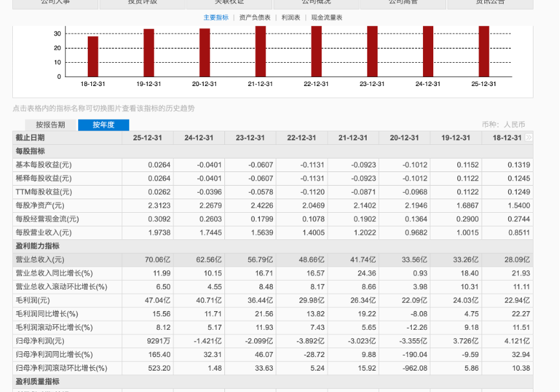Viewport: 560px width, 392px height.
Task: Click the 25-12-31 column header
Action: 147,138
